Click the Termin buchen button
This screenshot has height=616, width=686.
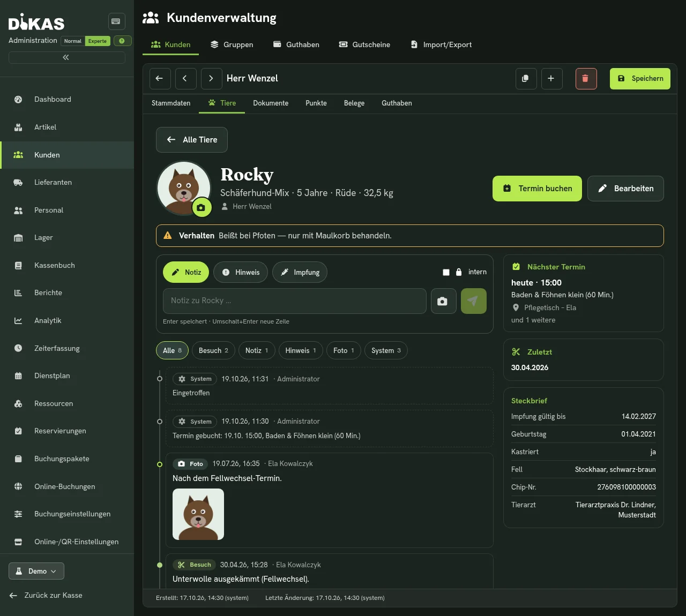click(537, 189)
